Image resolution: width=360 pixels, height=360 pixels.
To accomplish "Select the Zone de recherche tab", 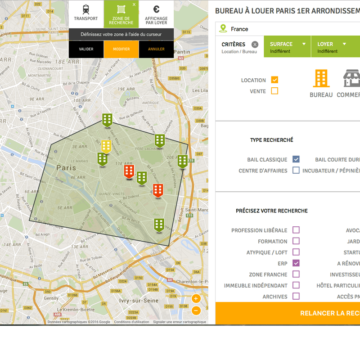I will pyautogui.click(x=121, y=14).
